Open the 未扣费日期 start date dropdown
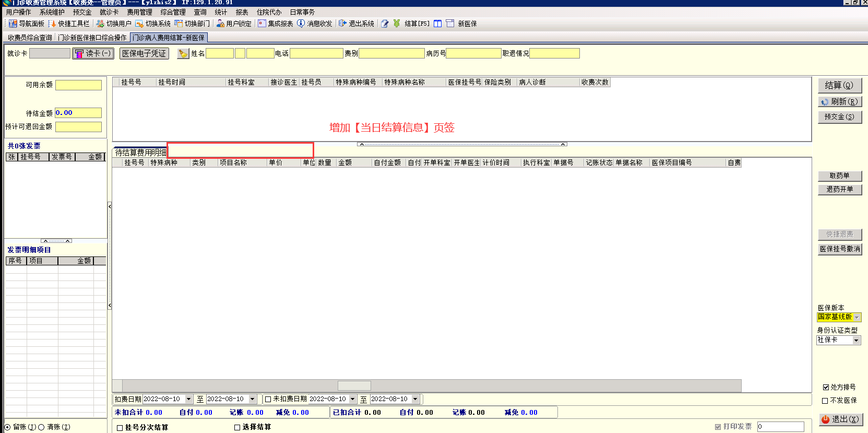Image resolution: width=868 pixels, height=433 pixels. [x=353, y=399]
